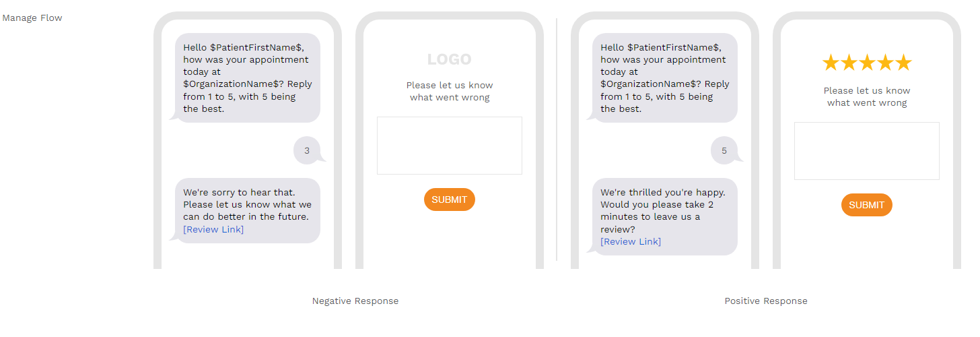Focus the feedback text box below the stars
The height and width of the screenshot is (337, 980).
(x=867, y=151)
